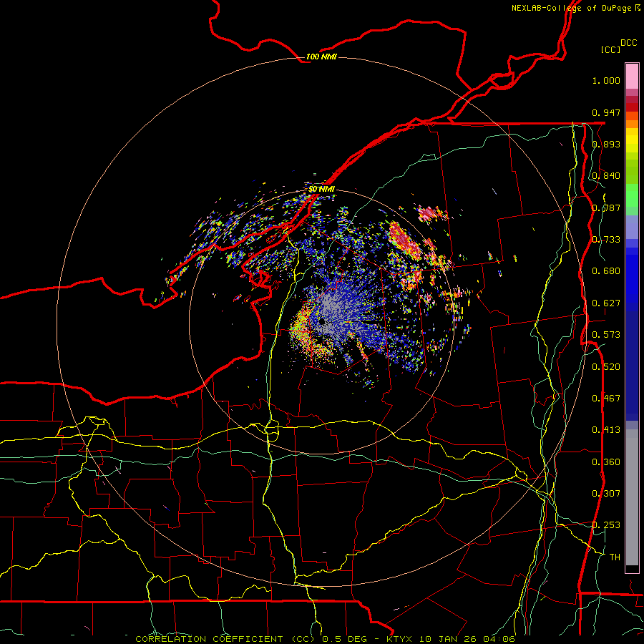Click the black radar site dot at center
The width and height of the screenshot is (644, 644).
(322, 321)
